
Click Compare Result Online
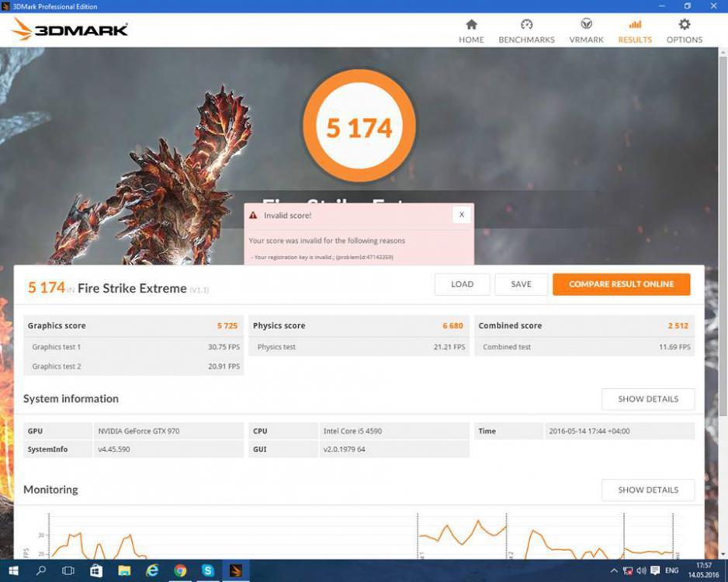click(621, 284)
